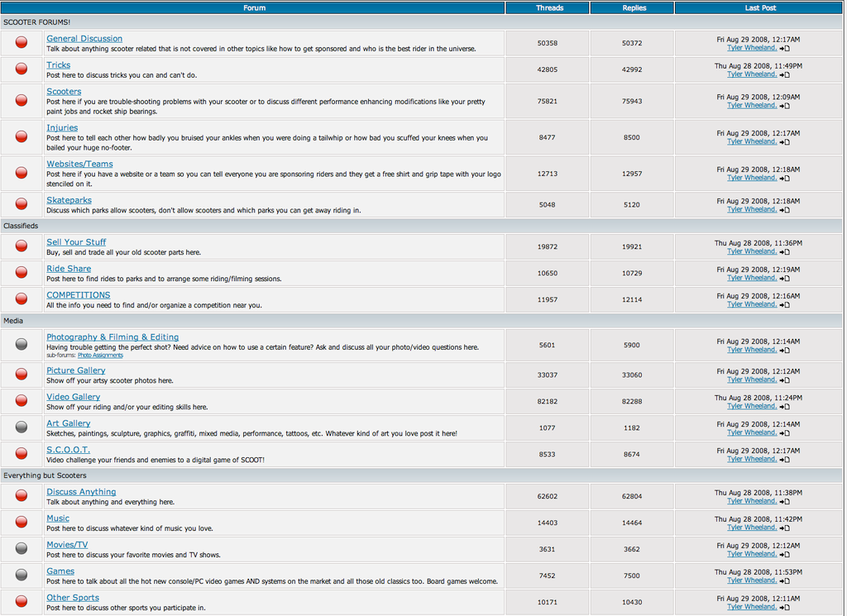
Task: Open Photography & Filming & Editing forum
Action: (x=112, y=337)
